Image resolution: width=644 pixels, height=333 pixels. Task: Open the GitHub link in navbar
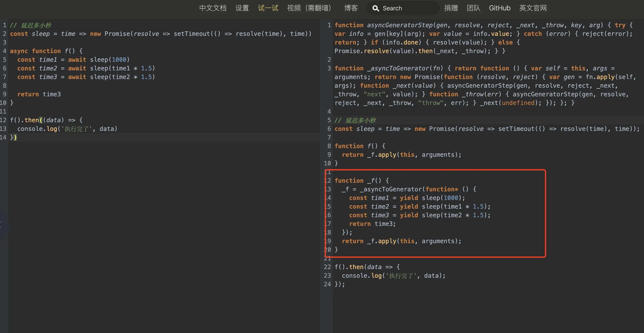click(x=499, y=8)
